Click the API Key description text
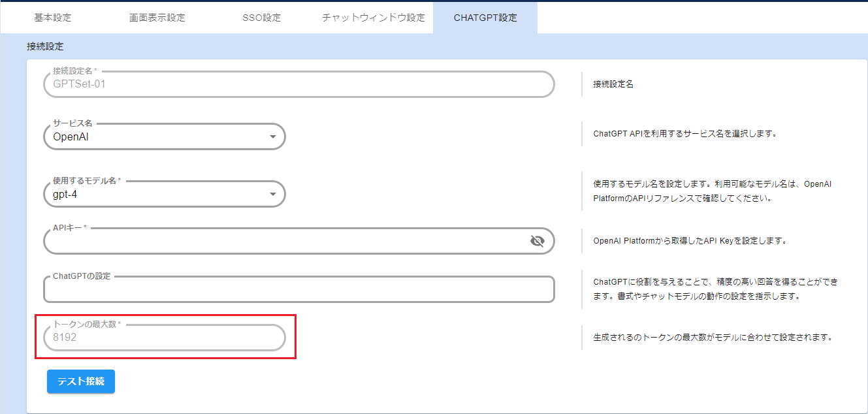The image size is (868, 414). 689,241
